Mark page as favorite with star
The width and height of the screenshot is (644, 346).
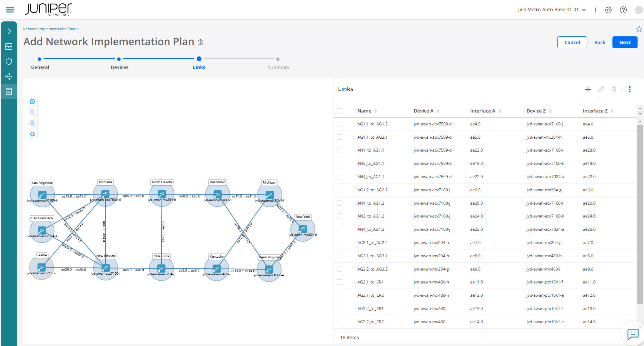(639, 29)
